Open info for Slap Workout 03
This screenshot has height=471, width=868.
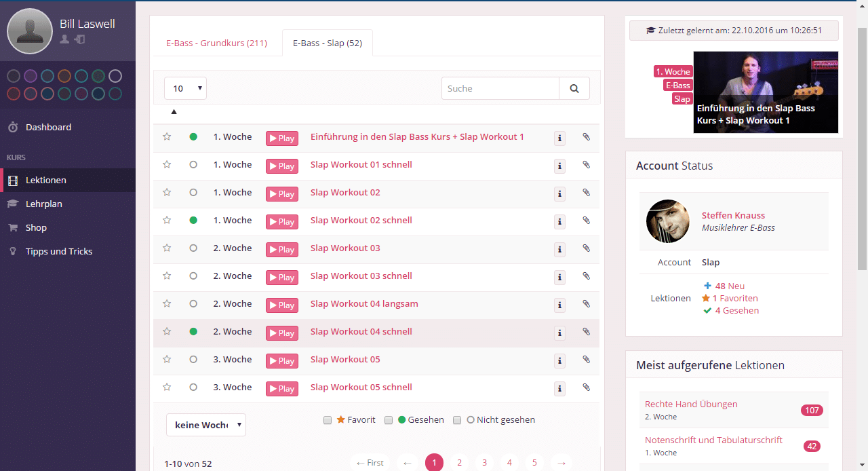[x=559, y=249]
